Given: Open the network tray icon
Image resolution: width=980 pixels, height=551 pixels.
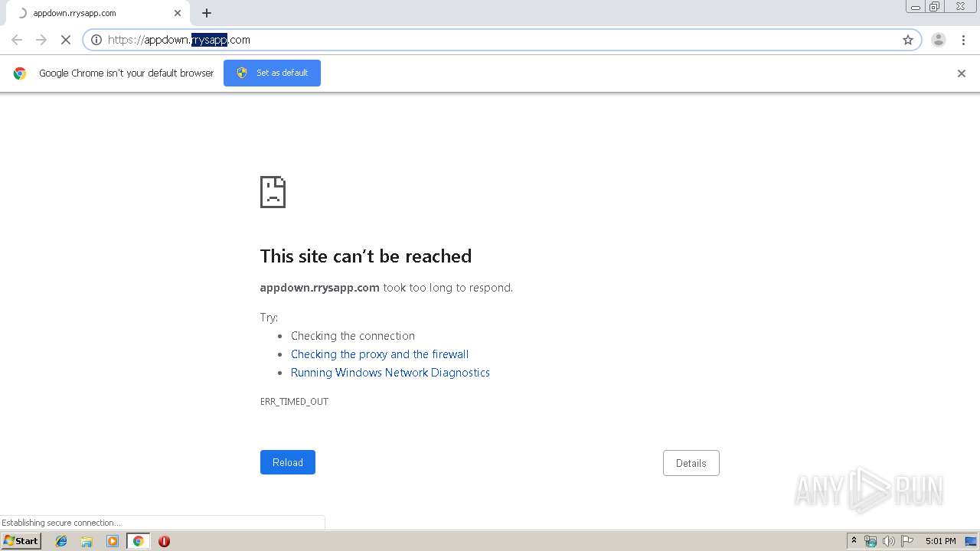Looking at the screenshot, I should pos(871,541).
